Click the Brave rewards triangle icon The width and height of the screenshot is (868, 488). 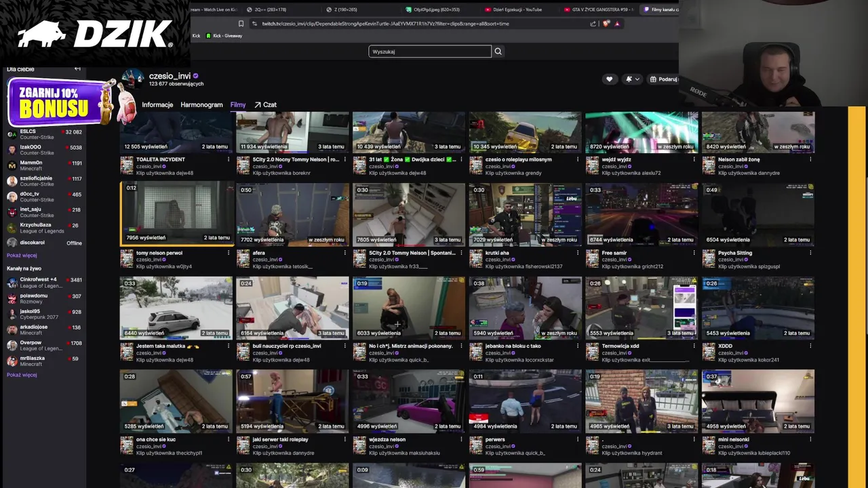pyautogui.click(x=617, y=24)
